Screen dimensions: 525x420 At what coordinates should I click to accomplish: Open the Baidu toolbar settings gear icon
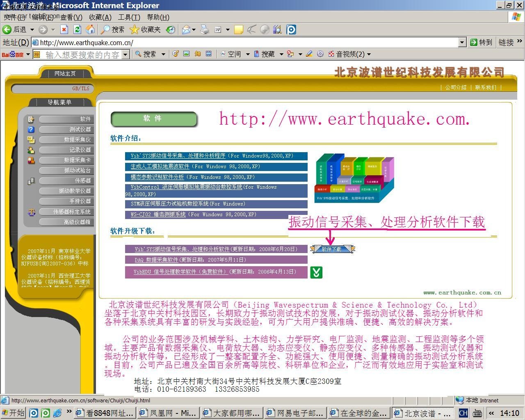pyautogui.click(x=320, y=54)
